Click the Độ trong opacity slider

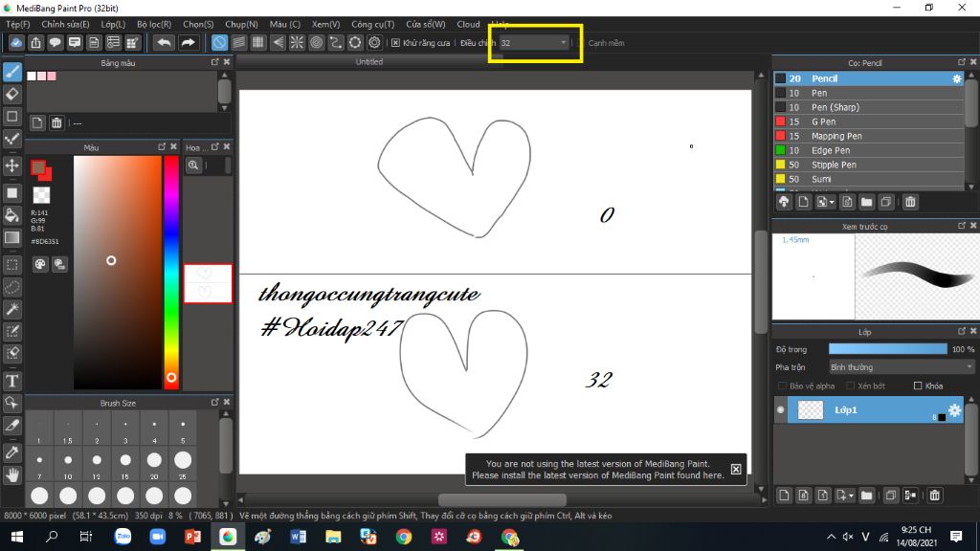coord(887,349)
